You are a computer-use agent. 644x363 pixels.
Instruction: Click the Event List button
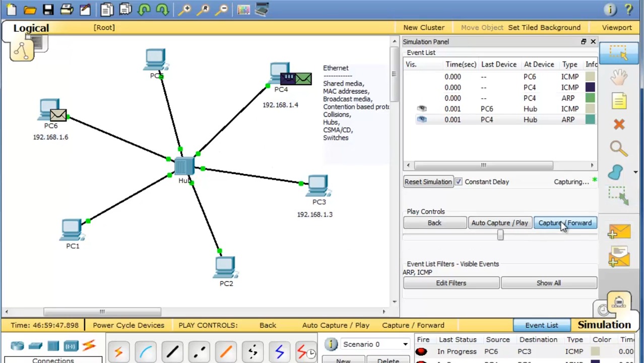coord(542,325)
